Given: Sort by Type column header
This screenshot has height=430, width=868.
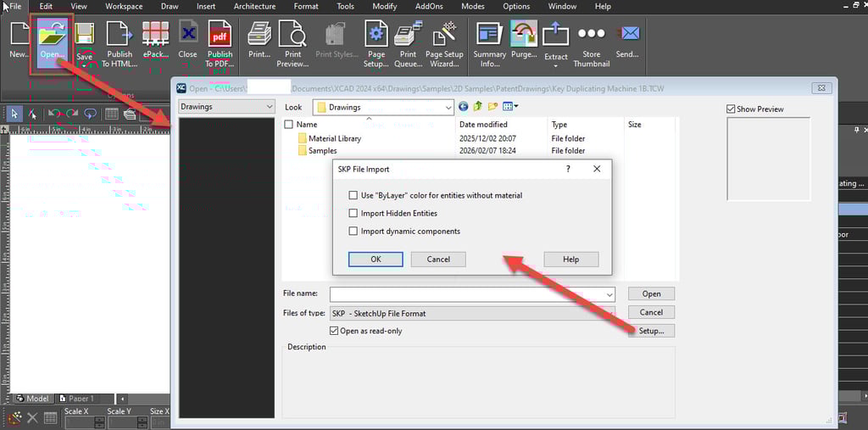Looking at the screenshot, I should 559,125.
